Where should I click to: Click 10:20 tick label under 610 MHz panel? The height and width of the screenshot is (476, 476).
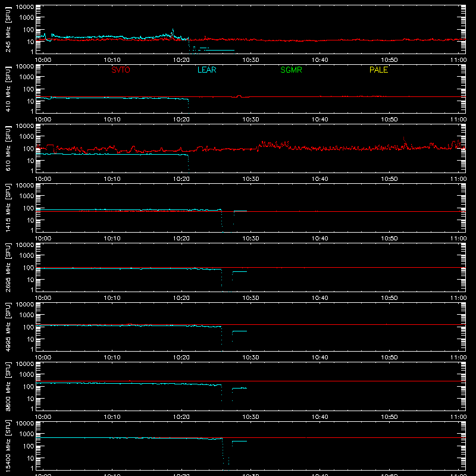[181, 179]
